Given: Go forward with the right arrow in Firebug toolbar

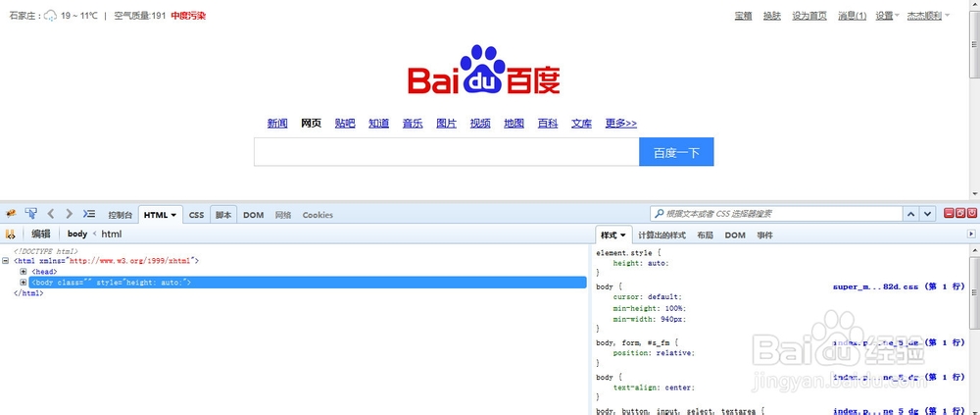Looking at the screenshot, I should (70, 214).
